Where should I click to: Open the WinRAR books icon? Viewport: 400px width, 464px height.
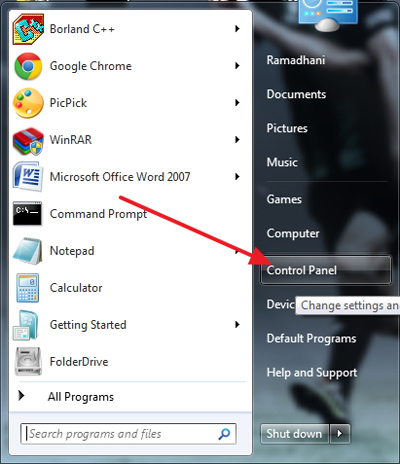click(28, 141)
